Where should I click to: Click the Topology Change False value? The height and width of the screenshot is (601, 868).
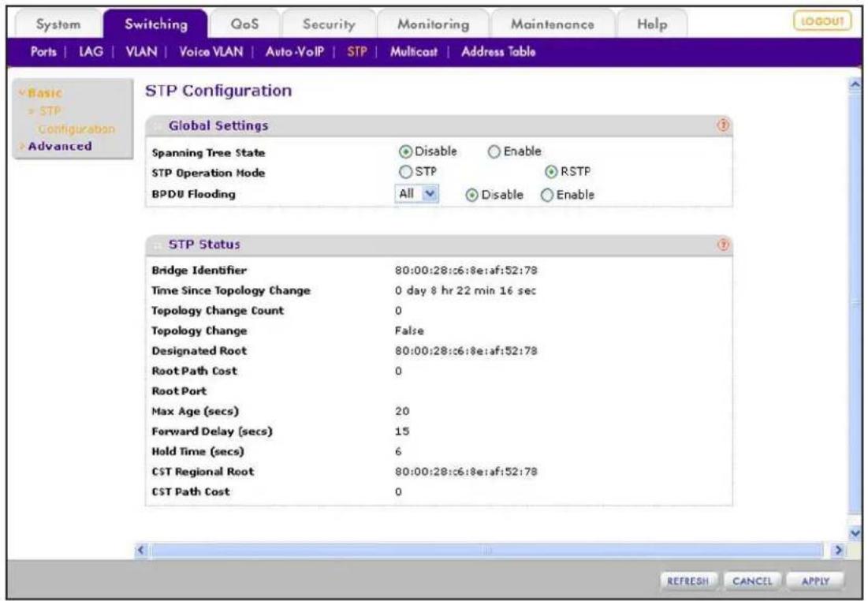click(409, 330)
